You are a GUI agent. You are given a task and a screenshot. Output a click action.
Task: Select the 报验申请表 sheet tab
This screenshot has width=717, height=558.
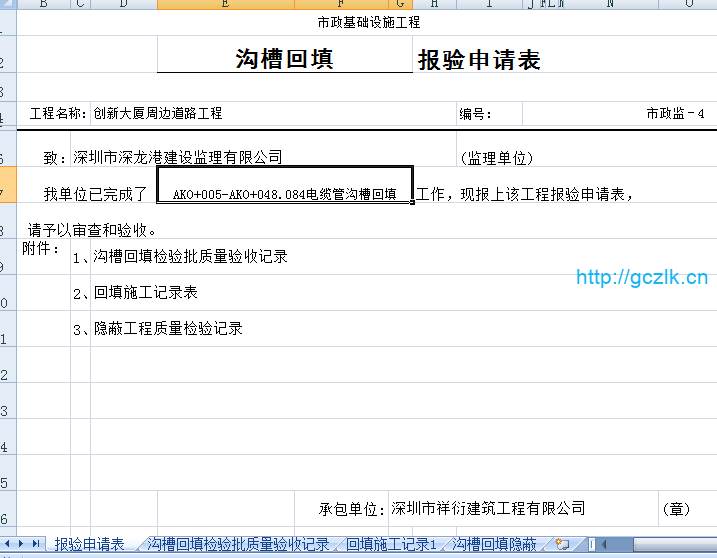point(89,544)
